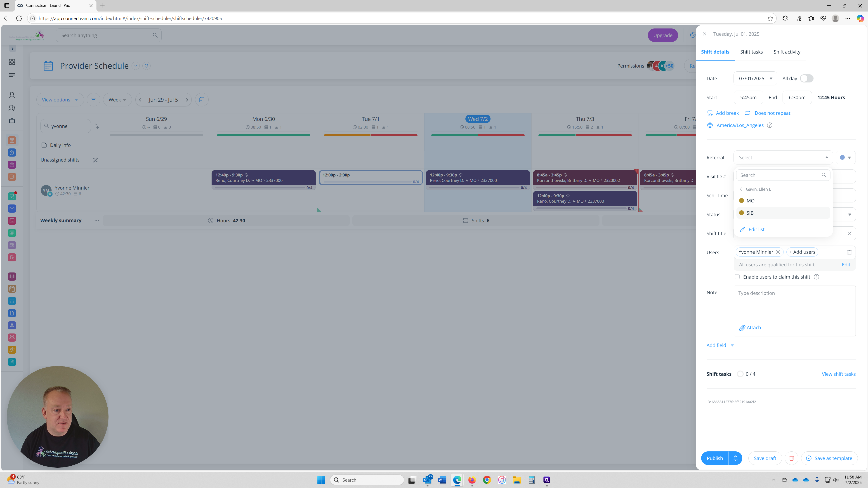Screen dimensions: 868x488
Task: Click the Publish button
Action: pyautogui.click(x=715, y=458)
